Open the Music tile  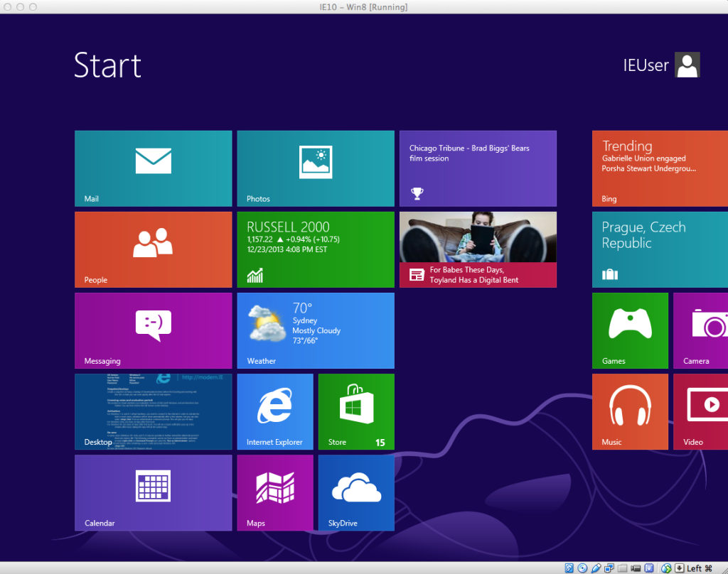[x=631, y=411]
